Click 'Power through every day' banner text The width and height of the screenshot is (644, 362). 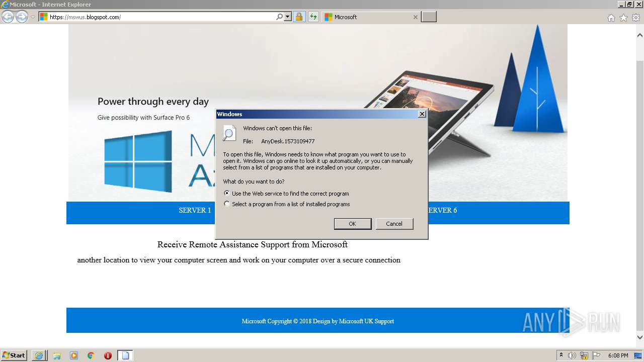[x=153, y=102]
